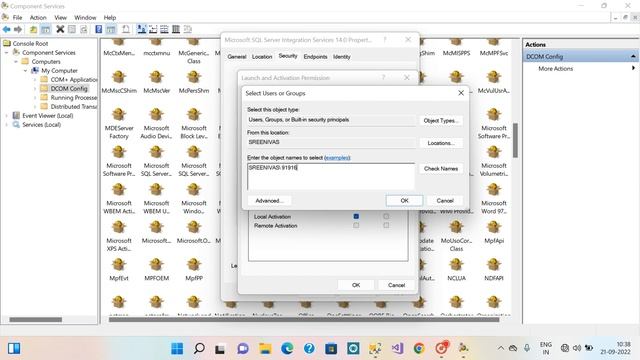The height and width of the screenshot is (360, 640).
Task: Click the Advanced... button
Action: (269, 200)
